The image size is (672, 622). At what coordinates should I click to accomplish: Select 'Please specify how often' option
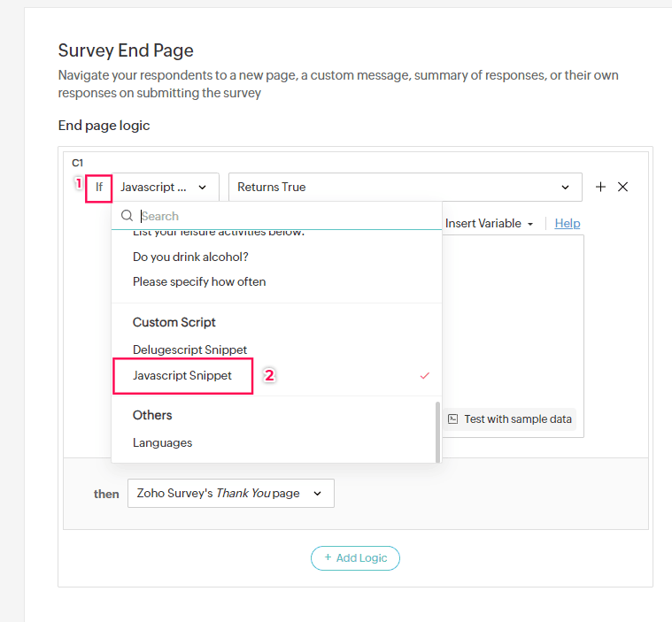[x=199, y=281]
